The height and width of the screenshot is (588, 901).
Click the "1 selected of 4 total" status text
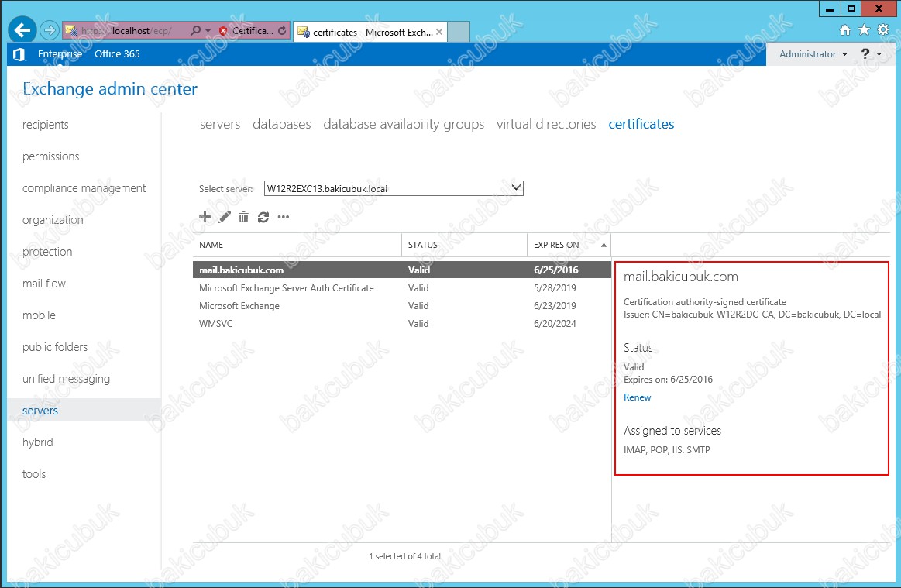pyautogui.click(x=404, y=556)
